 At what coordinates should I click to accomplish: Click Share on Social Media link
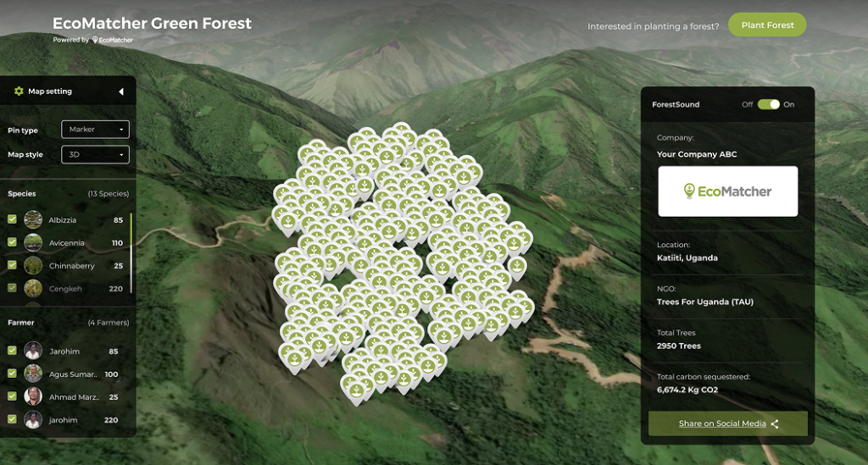(722, 423)
